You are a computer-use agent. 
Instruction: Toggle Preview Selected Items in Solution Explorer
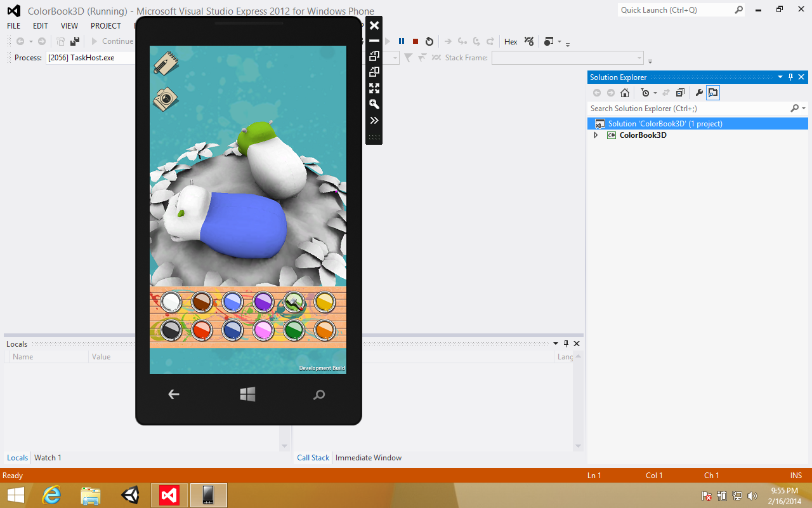713,93
